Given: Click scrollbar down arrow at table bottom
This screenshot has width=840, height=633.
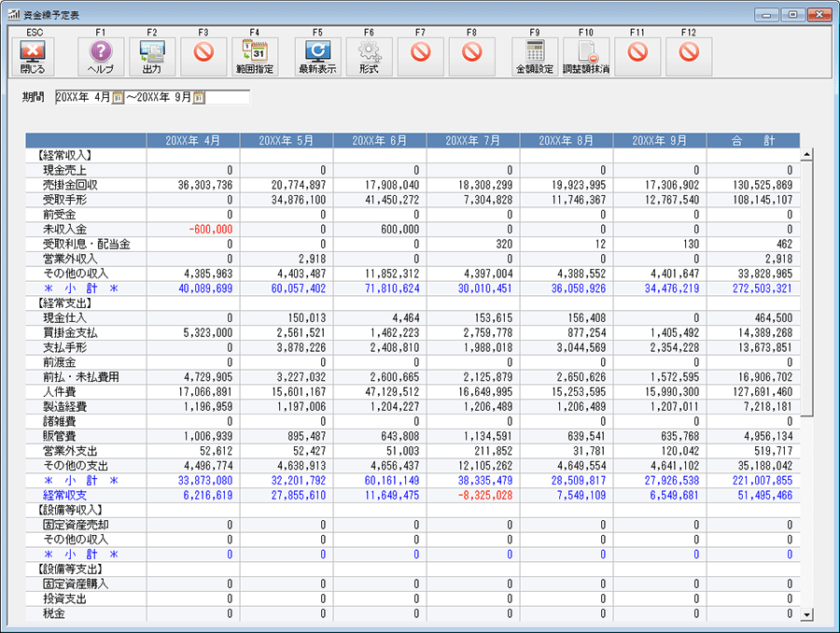Looking at the screenshot, I should (x=806, y=613).
